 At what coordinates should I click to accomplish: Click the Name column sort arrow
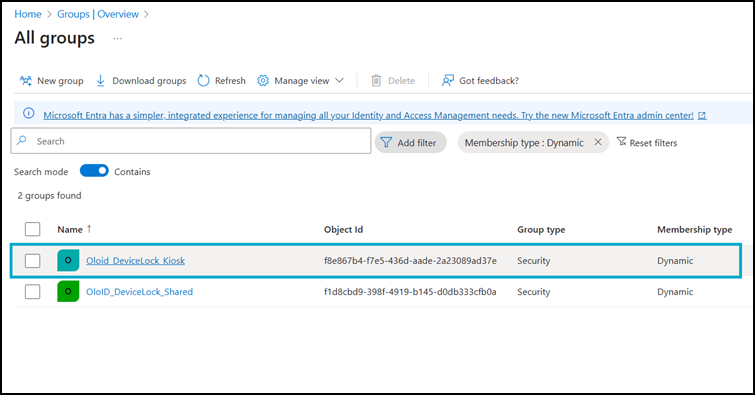[x=89, y=229]
